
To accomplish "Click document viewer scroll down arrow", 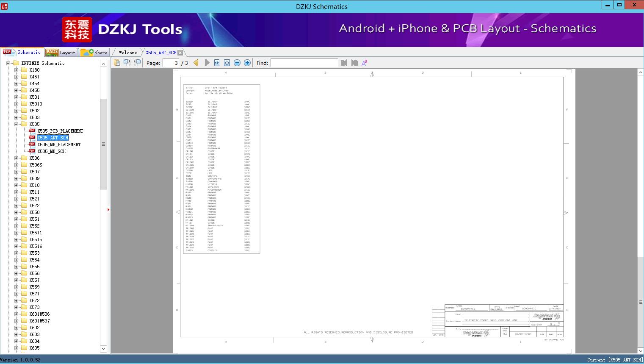I will pyautogui.click(x=641, y=350).
